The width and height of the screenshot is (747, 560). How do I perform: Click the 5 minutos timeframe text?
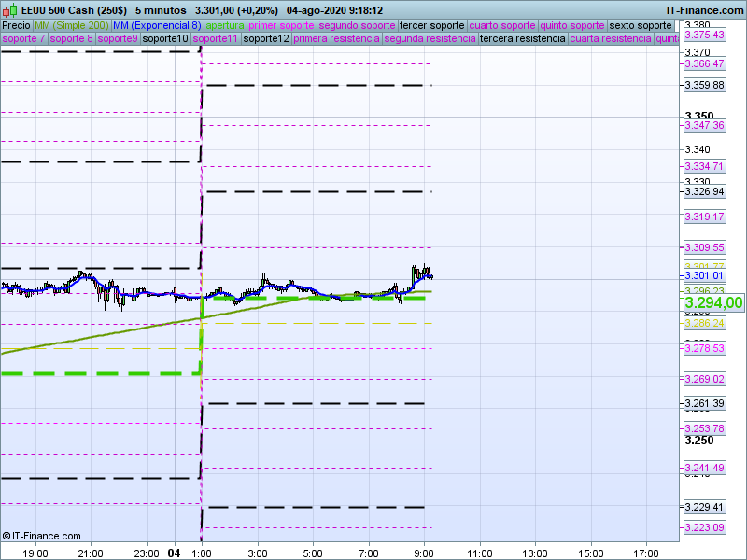point(161,10)
